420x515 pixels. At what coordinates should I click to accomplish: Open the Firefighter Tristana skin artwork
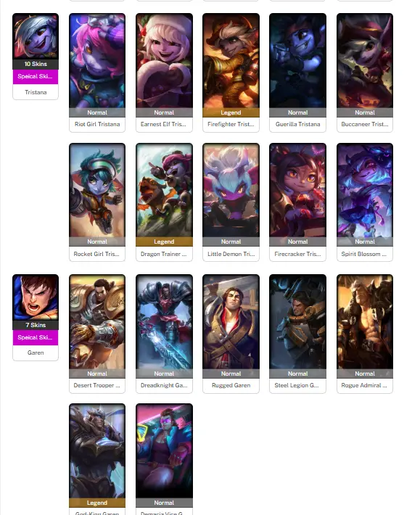click(x=231, y=61)
